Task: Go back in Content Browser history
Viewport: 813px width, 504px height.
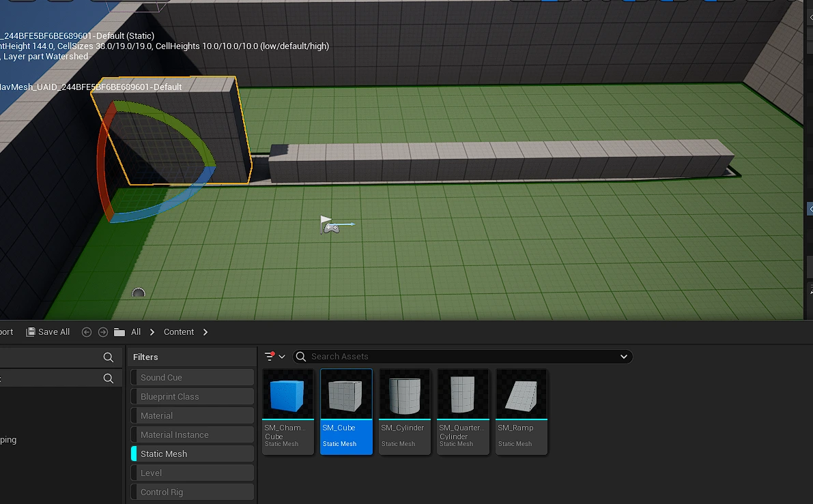Action: point(87,332)
